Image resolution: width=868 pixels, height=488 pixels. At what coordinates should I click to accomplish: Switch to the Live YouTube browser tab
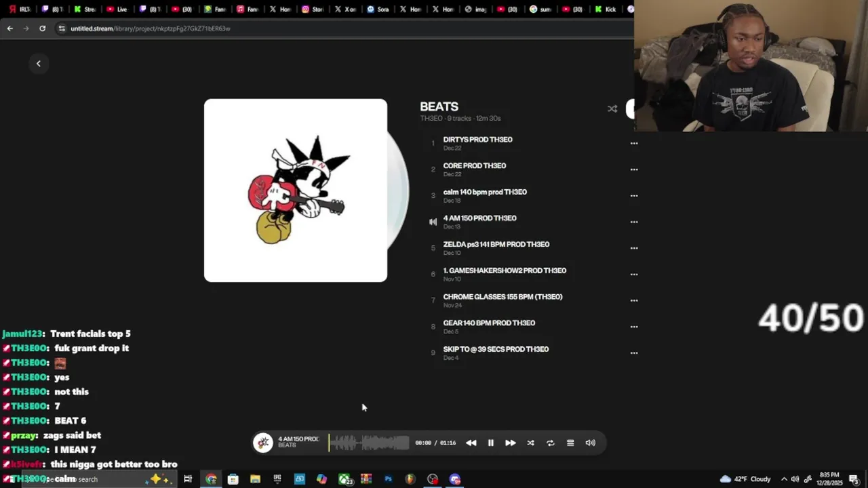[118, 9]
